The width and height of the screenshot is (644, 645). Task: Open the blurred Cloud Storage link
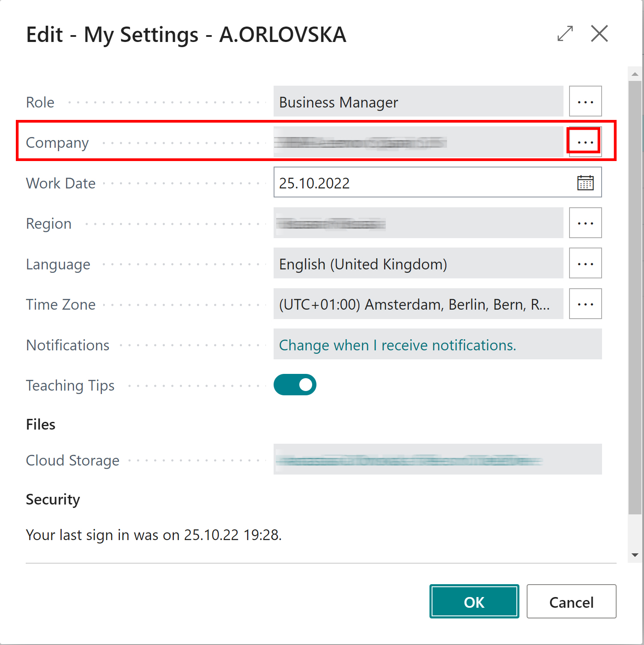click(409, 460)
